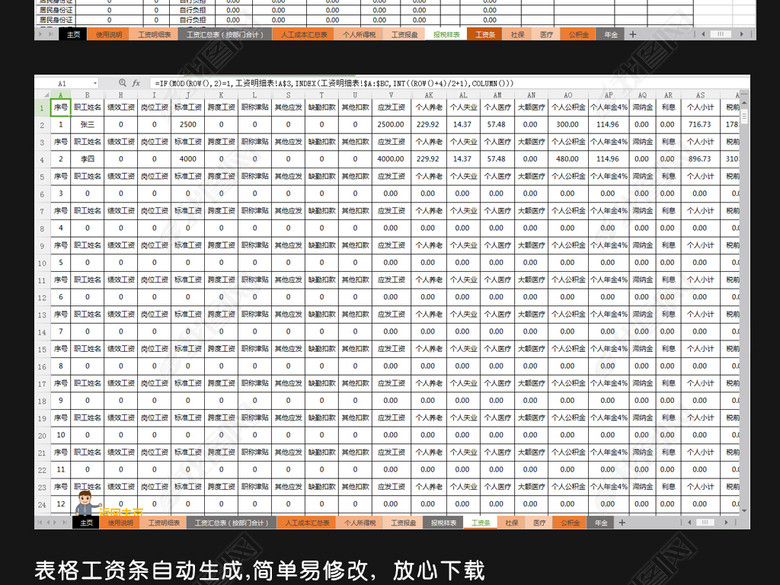Select column header V
The image size is (780, 585).
click(390, 96)
